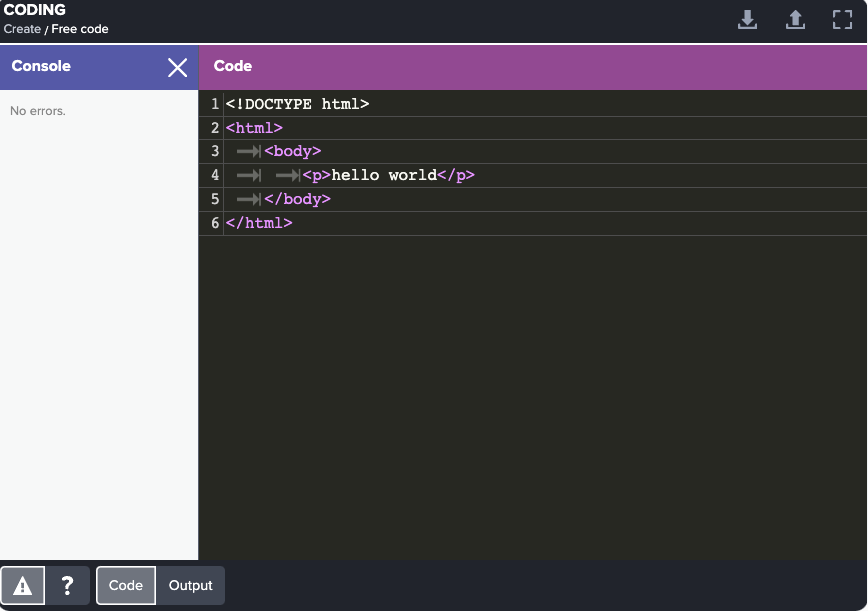
Task: Click the 'hello world' text on line 4
Action: 384,175
